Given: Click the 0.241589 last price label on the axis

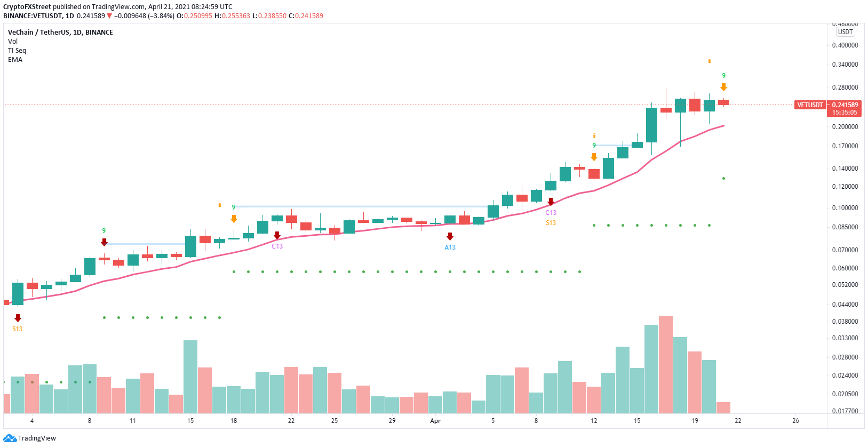Looking at the screenshot, I should 845,105.
